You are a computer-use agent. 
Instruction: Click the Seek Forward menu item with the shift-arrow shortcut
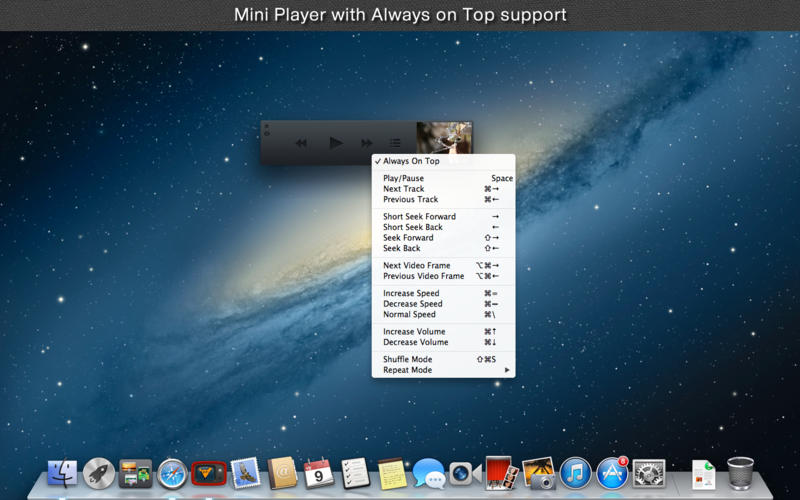tap(443, 238)
